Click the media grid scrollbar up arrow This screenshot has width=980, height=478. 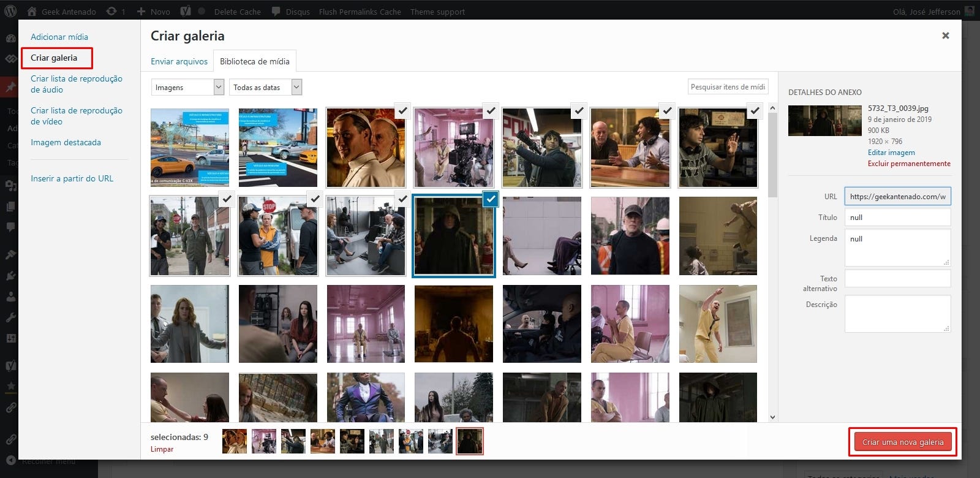coord(772,108)
